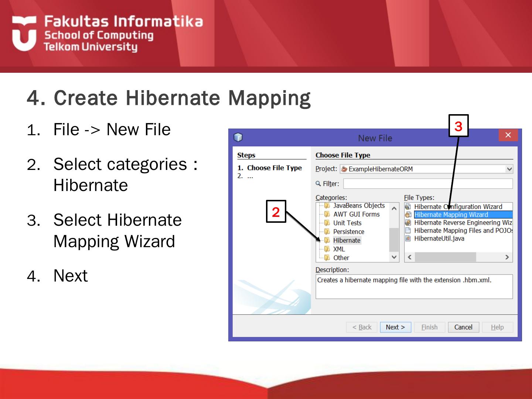Click the Hibernate Reverse Engineering Wizard icon
Viewport: 532px width, 399px height.
(408, 222)
